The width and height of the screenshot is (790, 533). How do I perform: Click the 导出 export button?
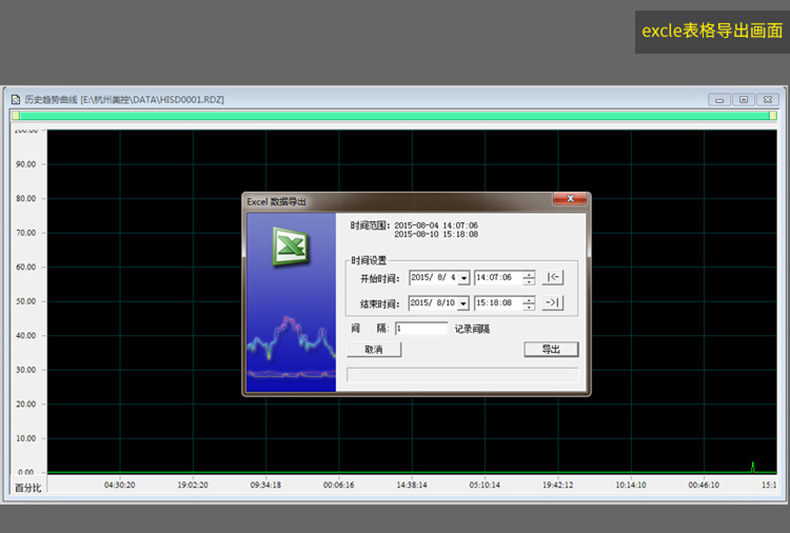tap(551, 349)
